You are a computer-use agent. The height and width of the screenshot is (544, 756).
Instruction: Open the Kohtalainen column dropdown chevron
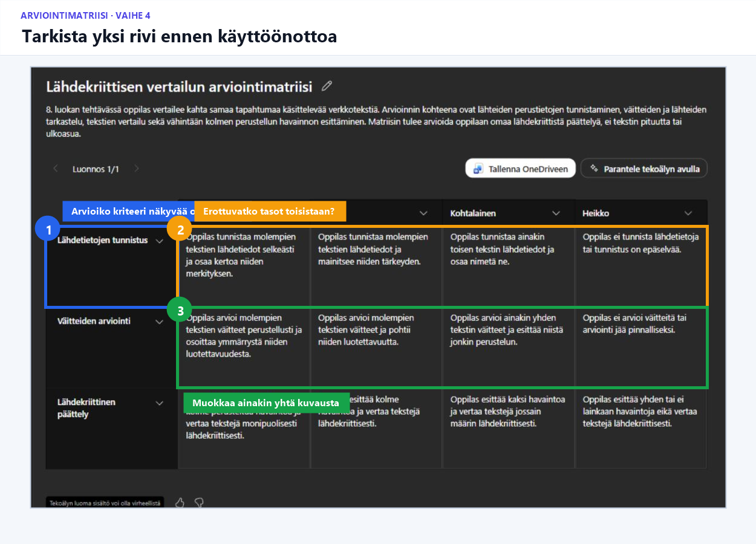tap(556, 213)
